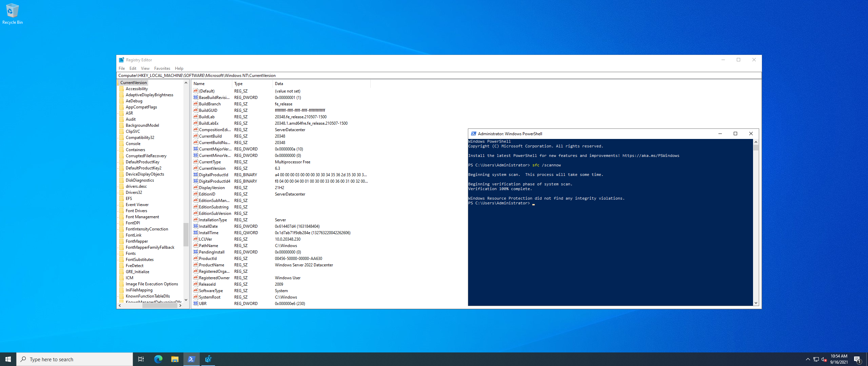Select the Console key folder icon
Screen dimensions: 868x366
[122, 144]
